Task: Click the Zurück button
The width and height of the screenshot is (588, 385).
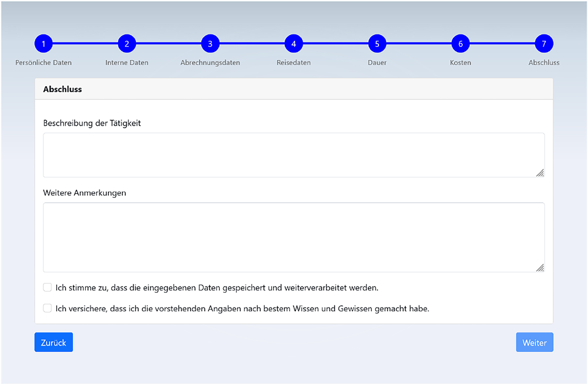Action: [54, 342]
